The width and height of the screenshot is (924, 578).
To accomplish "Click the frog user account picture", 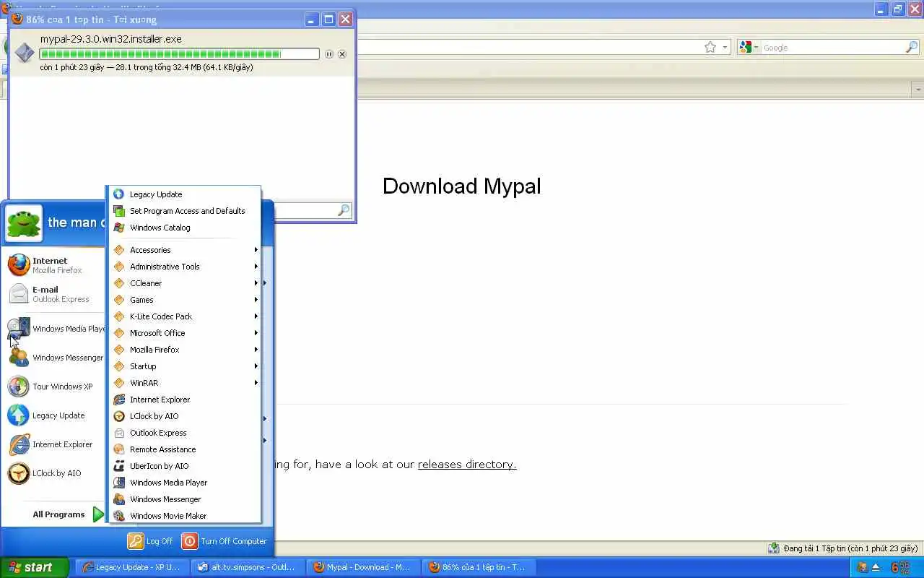I will coord(24,223).
